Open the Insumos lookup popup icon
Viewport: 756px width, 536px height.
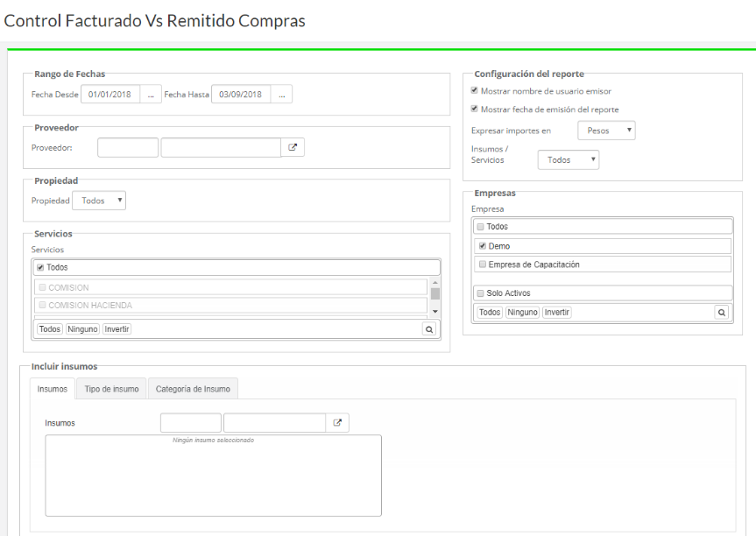pyautogui.click(x=337, y=423)
